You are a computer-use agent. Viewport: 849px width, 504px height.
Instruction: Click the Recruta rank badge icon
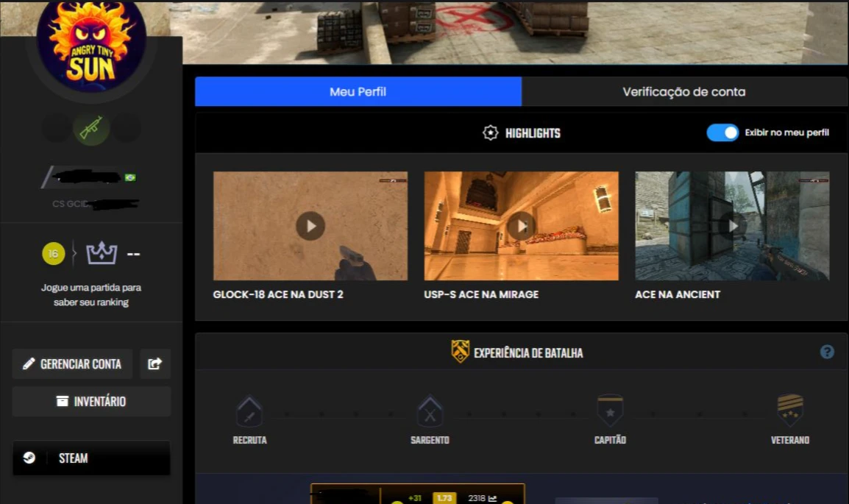(x=249, y=411)
